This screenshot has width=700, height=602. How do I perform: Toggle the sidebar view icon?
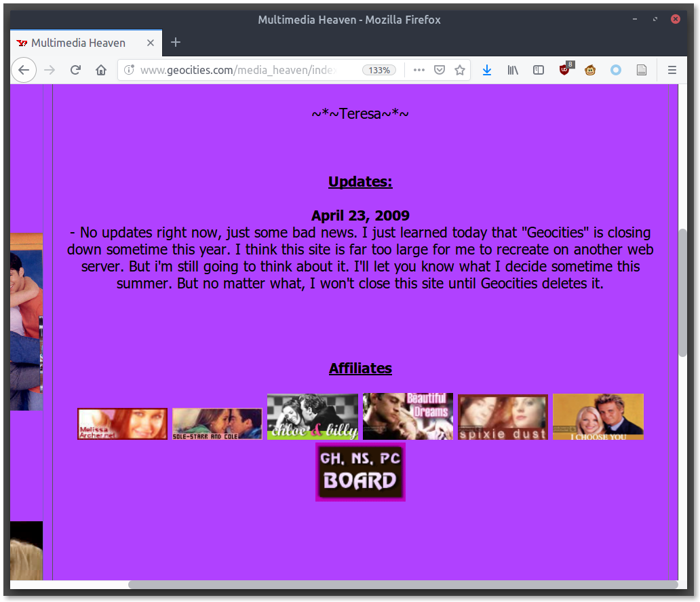(x=539, y=70)
